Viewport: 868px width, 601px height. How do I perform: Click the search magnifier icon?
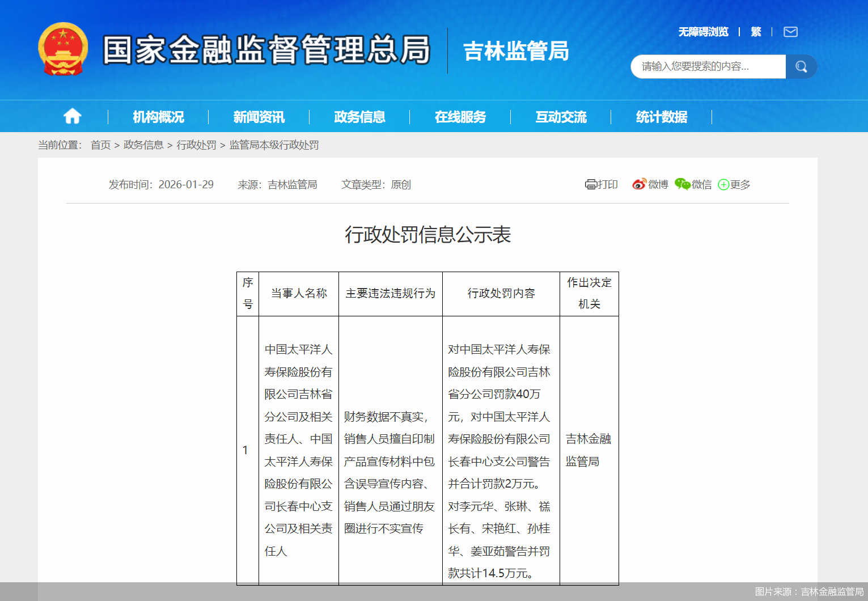pyautogui.click(x=801, y=66)
